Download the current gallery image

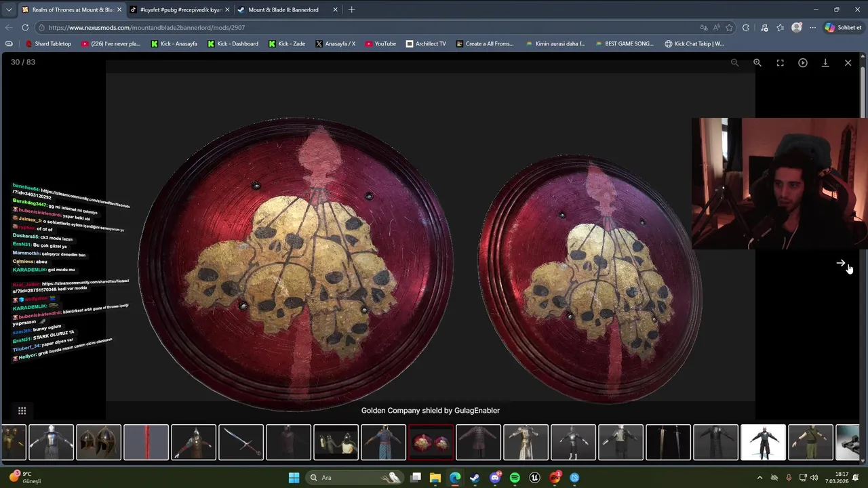[x=825, y=62]
